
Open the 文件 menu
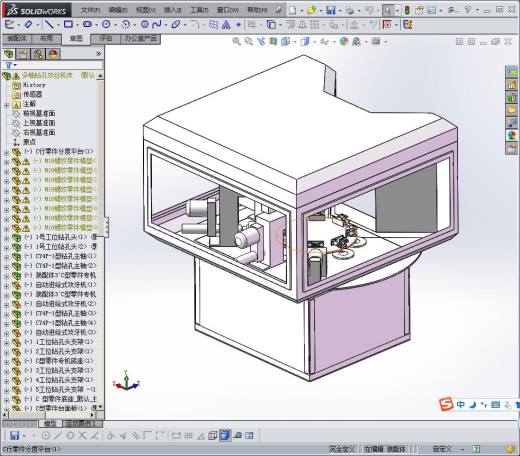[90, 10]
